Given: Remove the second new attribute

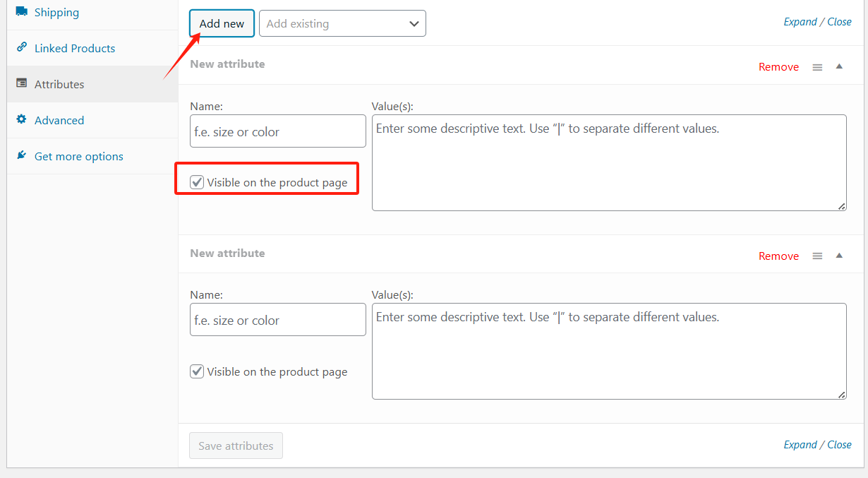Looking at the screenshot, I should [778, 256].
